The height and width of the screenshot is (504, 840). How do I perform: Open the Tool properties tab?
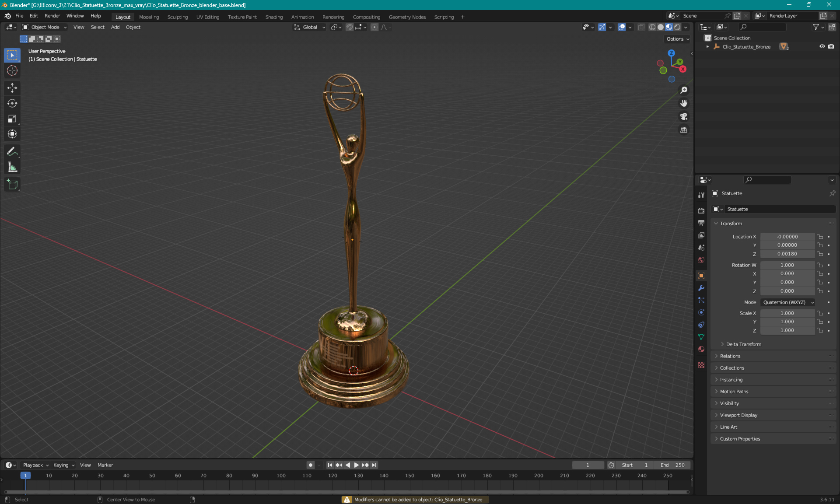click(x=701, y=195)
